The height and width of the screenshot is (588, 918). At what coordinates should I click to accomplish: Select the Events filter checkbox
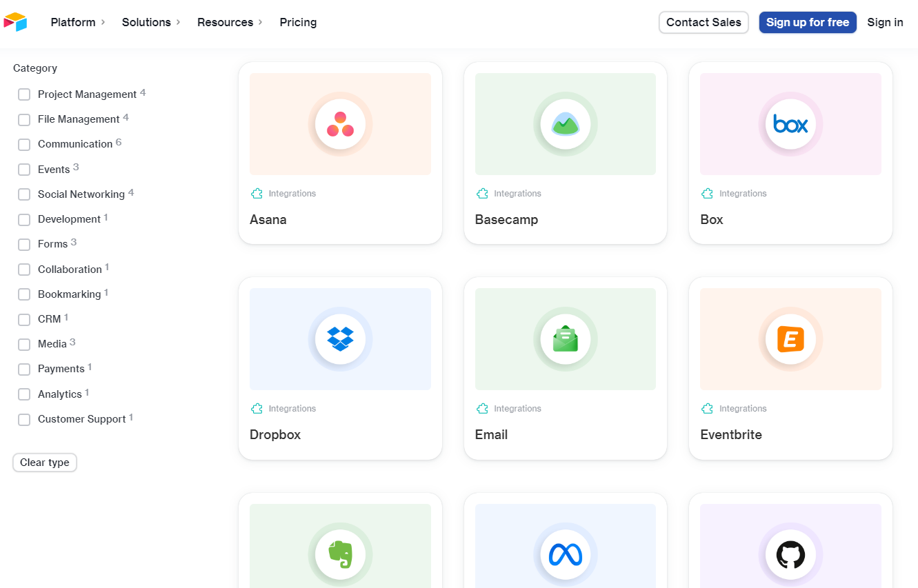[24, 170]
